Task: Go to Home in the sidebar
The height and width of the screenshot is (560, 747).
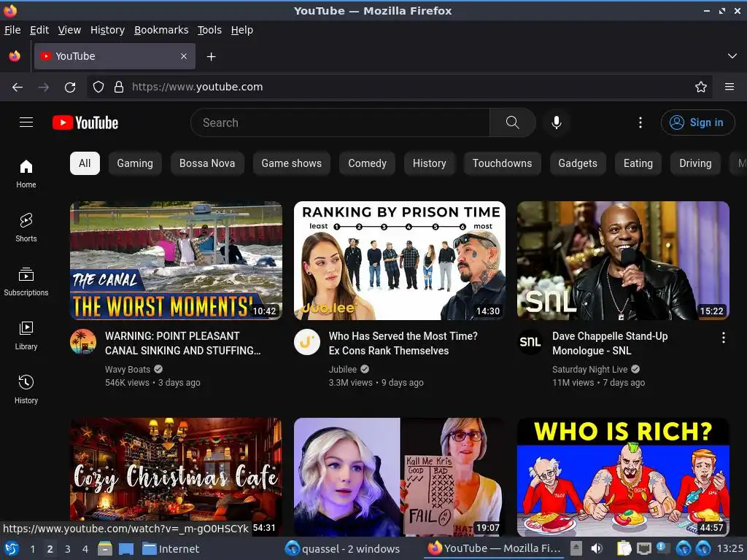Action: tap(26, 174)
